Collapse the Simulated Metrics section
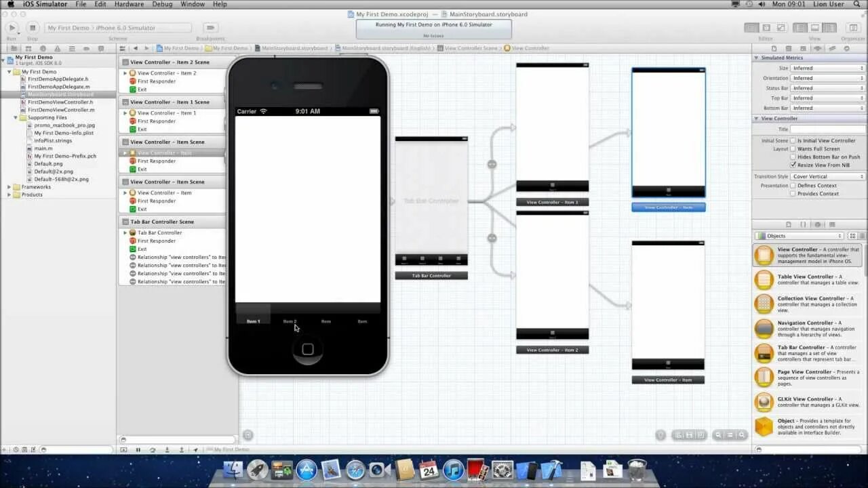 pyautogui.click(x=757, y=58)
